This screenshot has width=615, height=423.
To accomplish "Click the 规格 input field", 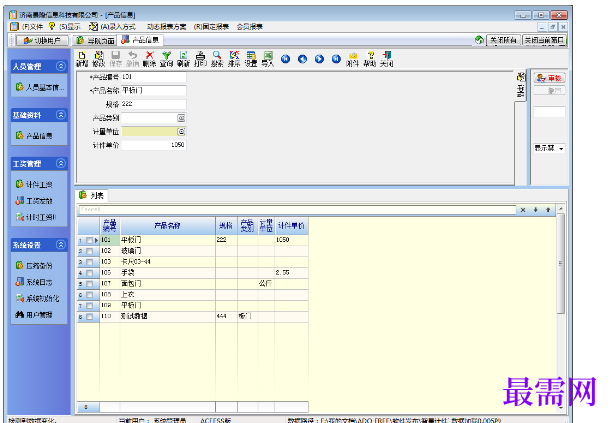I will [153, 104].
